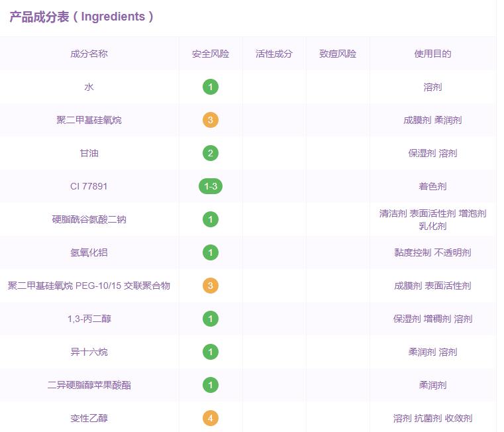The height and width of the screenshot is (432, 504).
Task: Click the green badge 2 for 甘油
Action: [x=210, y=153]
